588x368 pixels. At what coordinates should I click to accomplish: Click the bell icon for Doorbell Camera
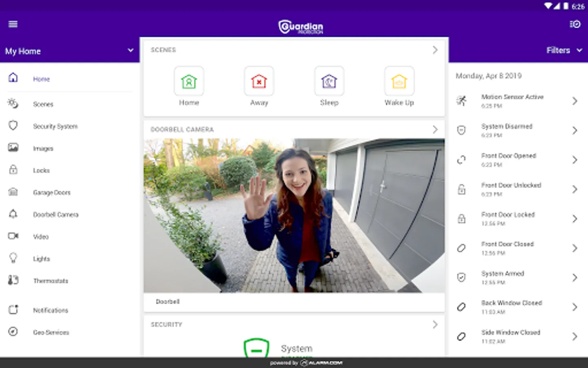point(13,213)
